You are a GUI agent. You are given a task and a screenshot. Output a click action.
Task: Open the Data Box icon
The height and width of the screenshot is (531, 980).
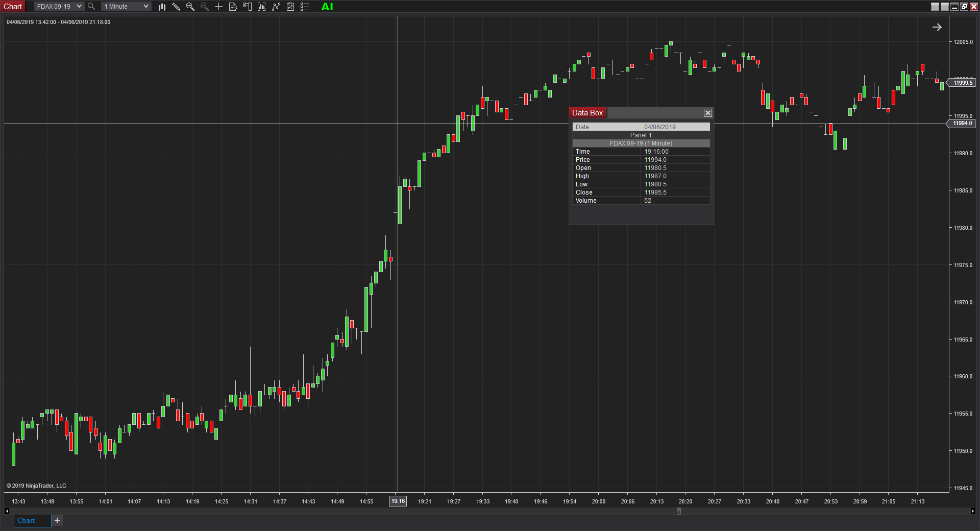233,7
